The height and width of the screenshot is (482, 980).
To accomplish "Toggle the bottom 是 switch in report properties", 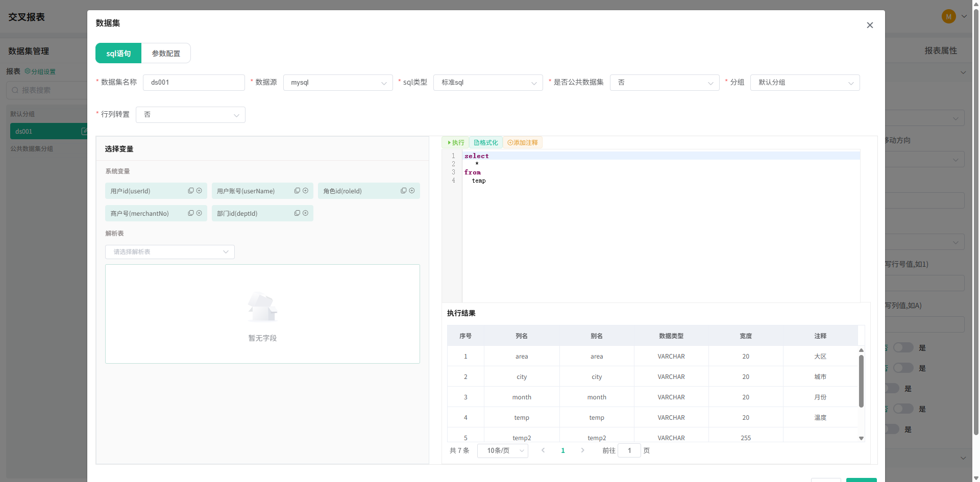I will pos(892,429).
